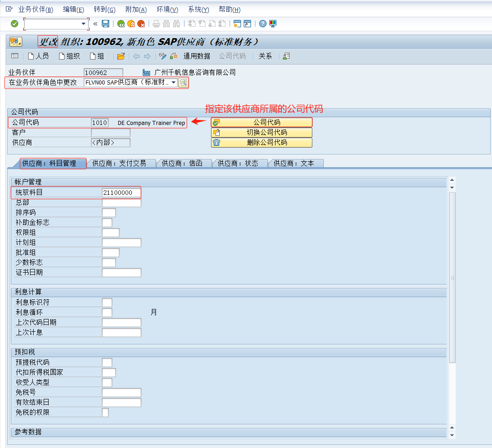Click the 公司代码 field showing 1010
This screenshot has width=492, height=448.
100,123
